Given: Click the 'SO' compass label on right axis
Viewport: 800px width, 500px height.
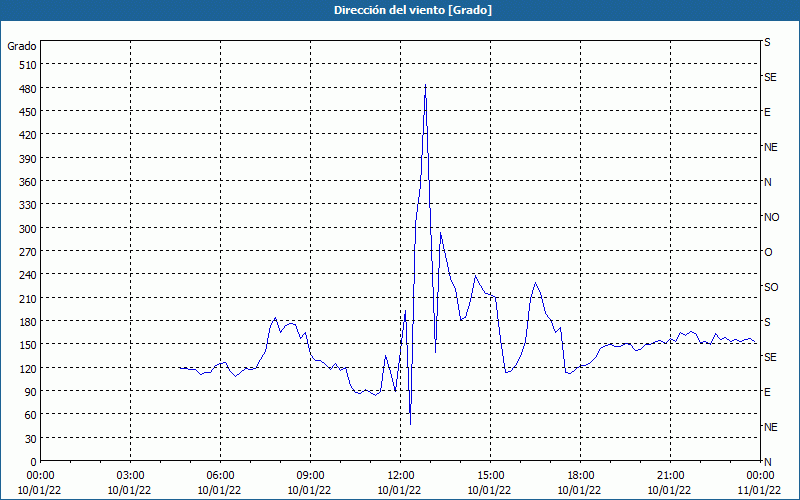Looking at the screenshot, I should [771, 287].
